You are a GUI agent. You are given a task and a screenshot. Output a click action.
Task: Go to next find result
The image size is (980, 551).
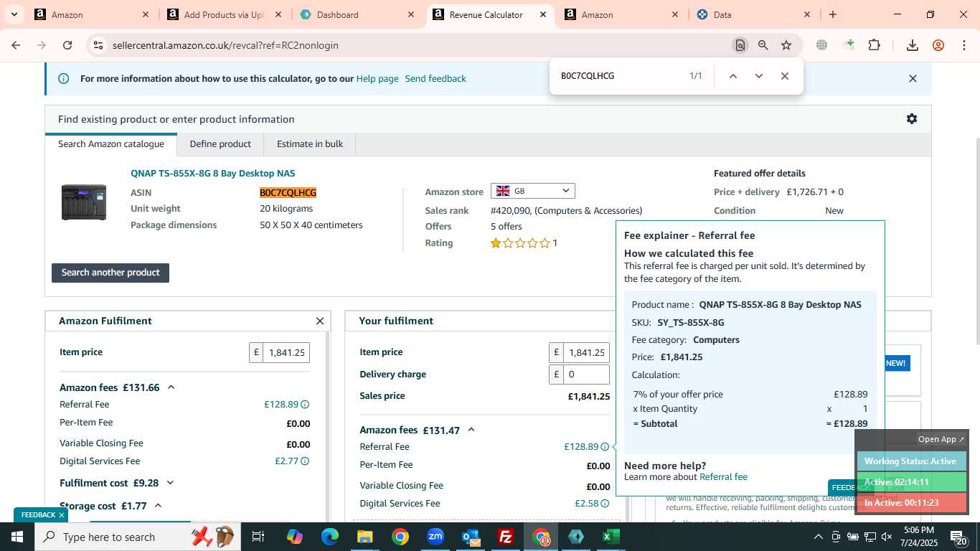pyautogui.click(x=759, y=76)
